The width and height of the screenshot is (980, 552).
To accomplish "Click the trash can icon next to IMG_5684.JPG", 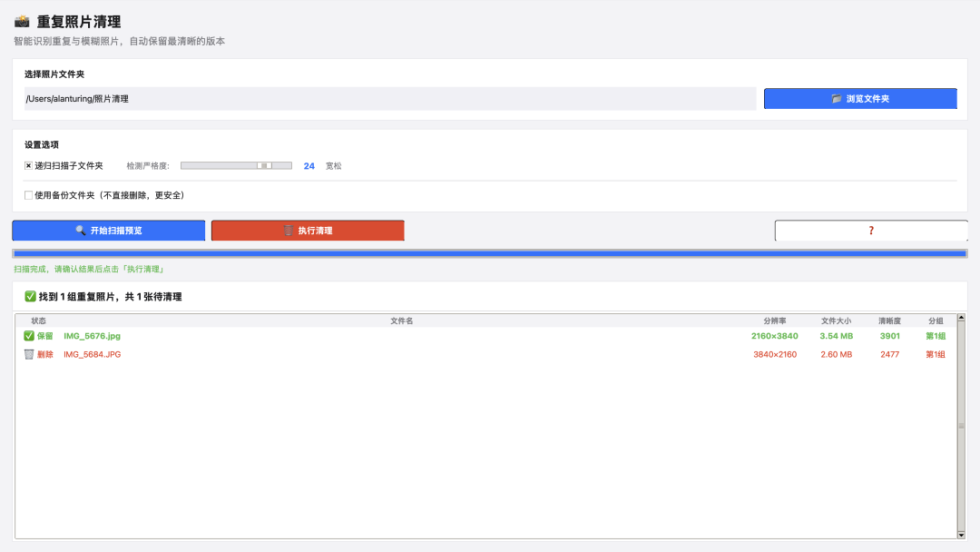I will (x=29, y=354).
